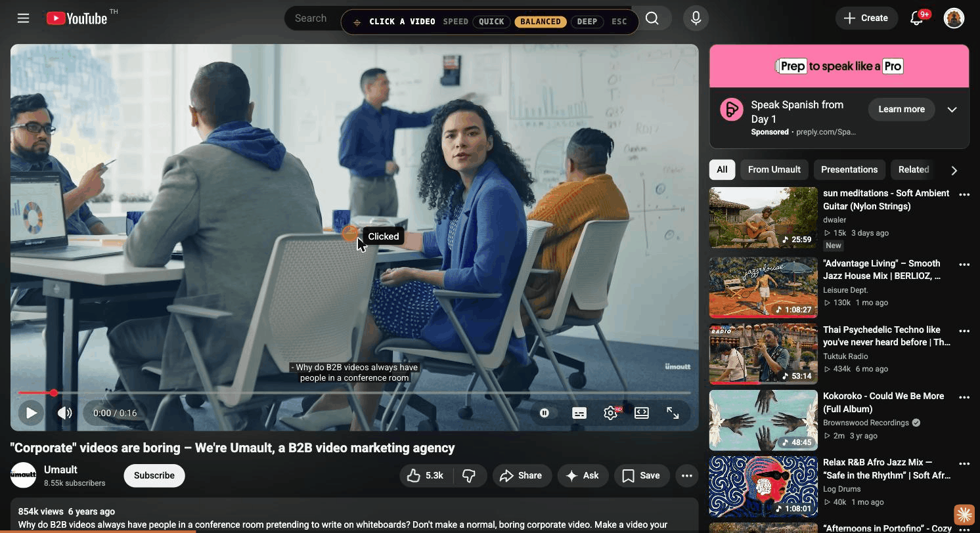Open options for Thai Psychedelic Techno video
This screenshot has height=533, width=980.
[x=964, y=331]
